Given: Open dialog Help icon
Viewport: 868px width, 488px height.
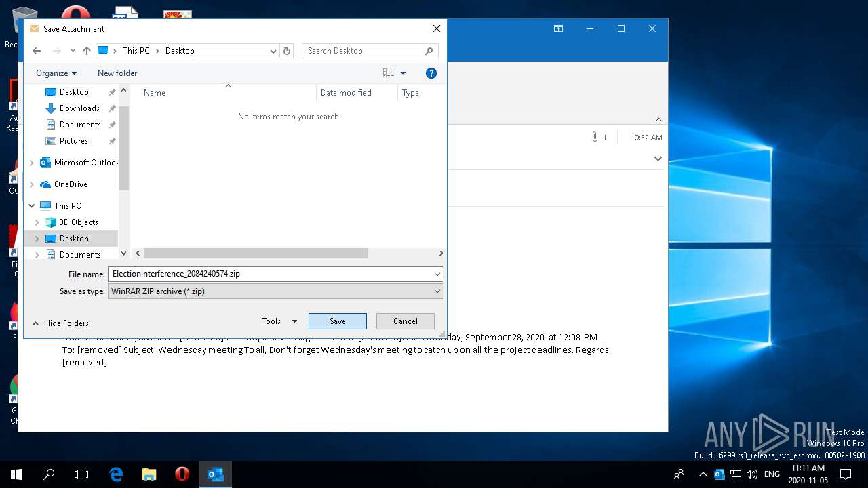Looking at the screenshot, I should 431,73.
